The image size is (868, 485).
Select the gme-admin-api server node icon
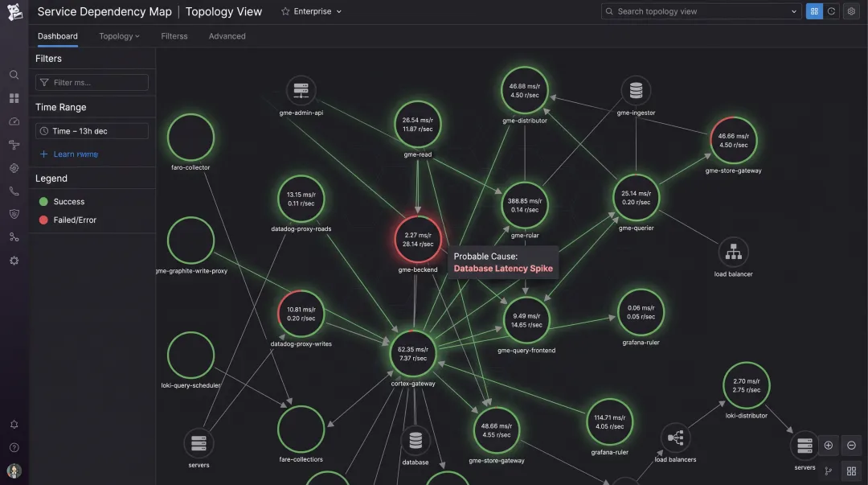tap(301, 90)
